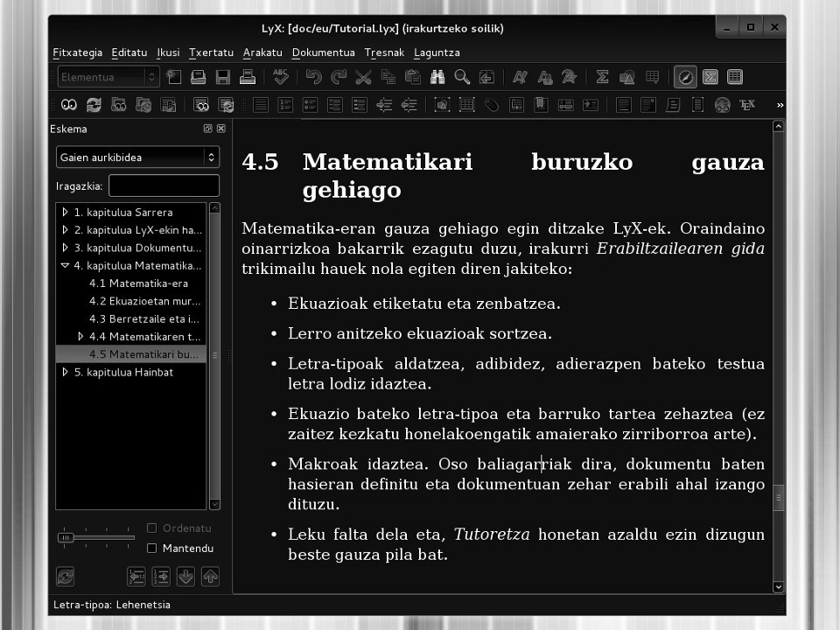Save the document with floppy icon

click(x=223, y=77)
